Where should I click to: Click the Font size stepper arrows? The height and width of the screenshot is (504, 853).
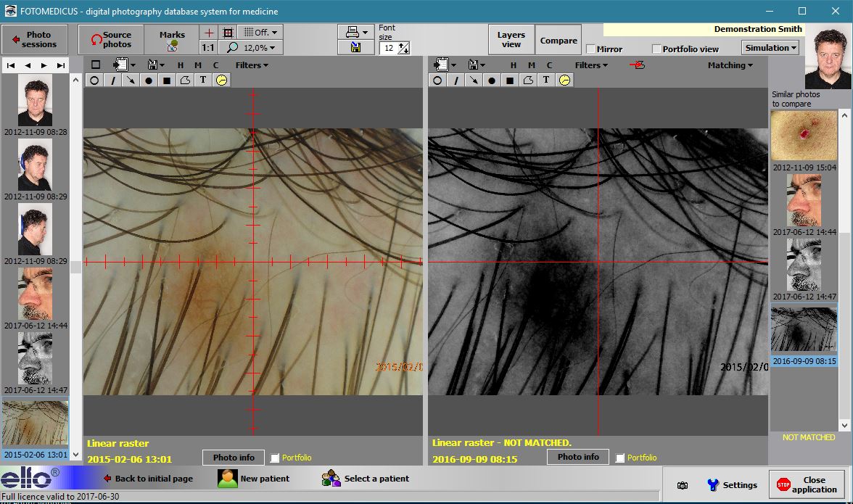click(x=403, y=48)
